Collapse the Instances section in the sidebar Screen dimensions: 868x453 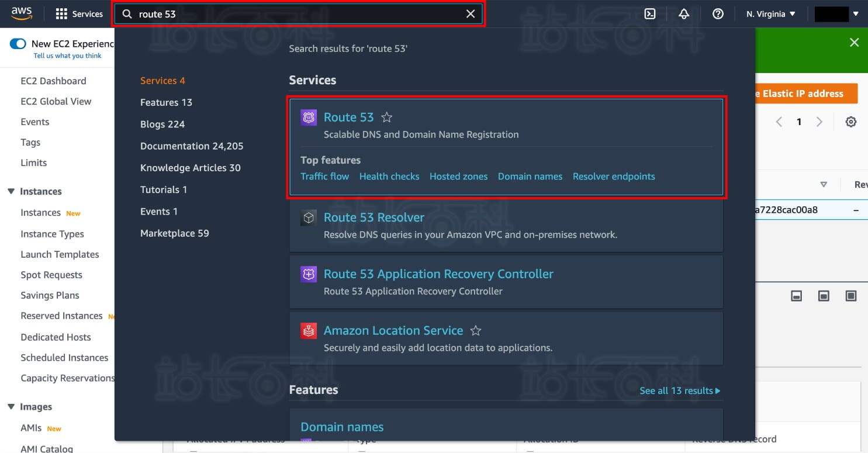pyautogui.click(x=11, y=191)
